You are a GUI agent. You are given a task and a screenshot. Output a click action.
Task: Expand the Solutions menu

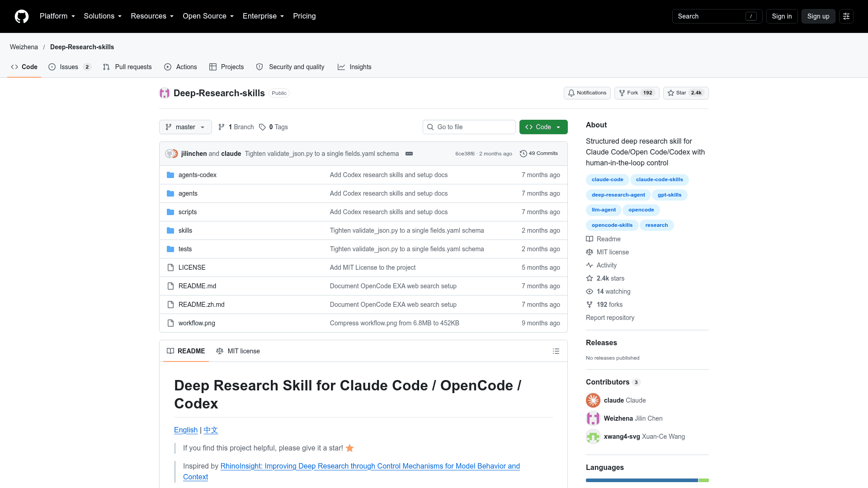(103, 16)
